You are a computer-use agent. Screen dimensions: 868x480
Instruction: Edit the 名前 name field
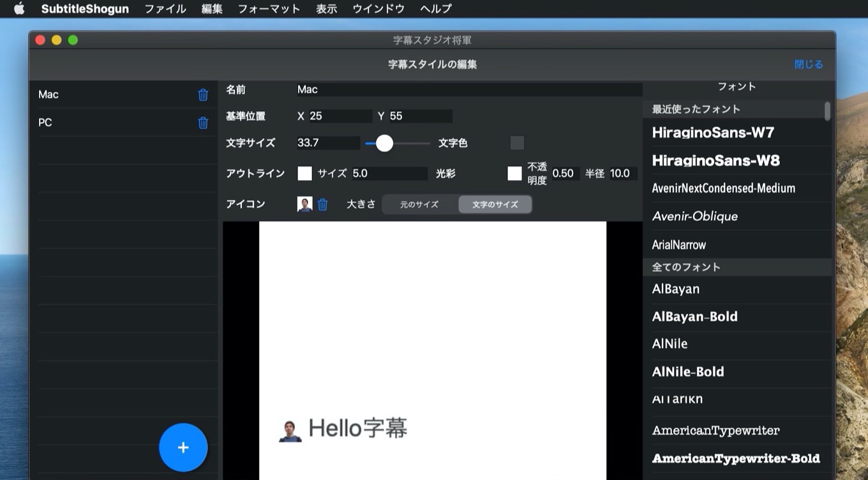click(469, 89)
